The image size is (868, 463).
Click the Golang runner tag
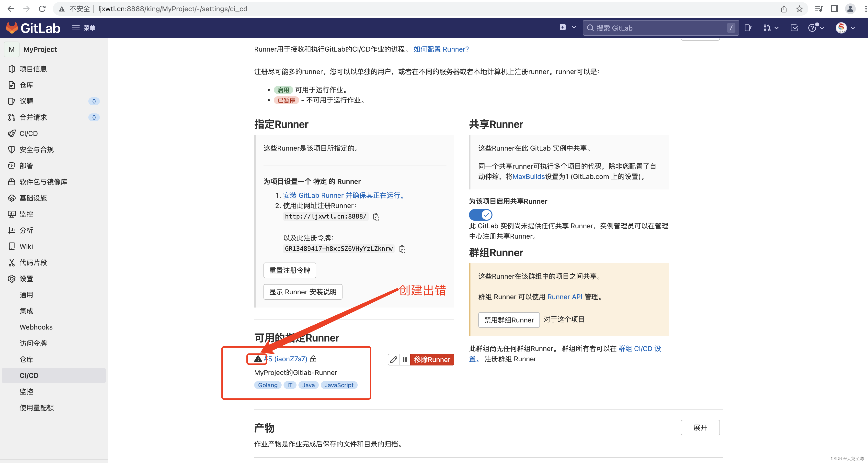268,385
